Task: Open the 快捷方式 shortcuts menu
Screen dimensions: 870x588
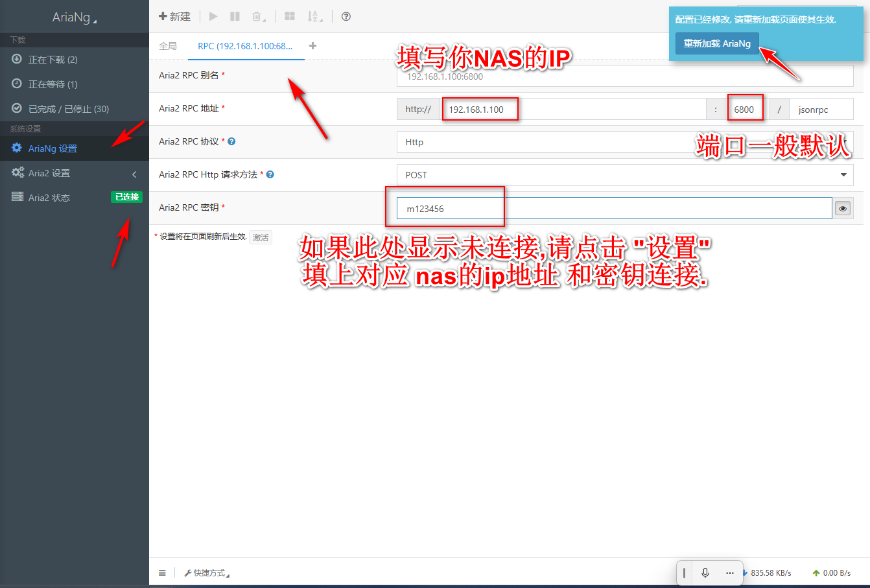Action: pyautogui.click(x=207, y=573)
